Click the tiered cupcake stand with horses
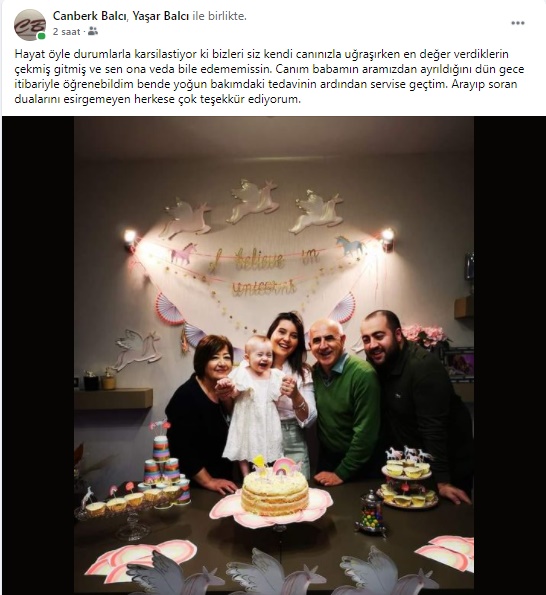 pyautogui.click(x=408, y=479)
